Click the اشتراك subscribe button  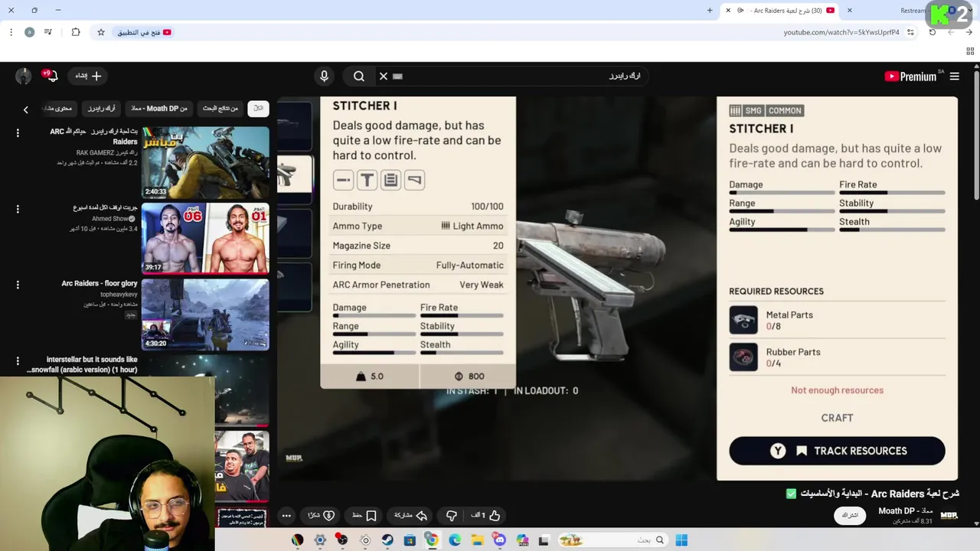[850, 515]
